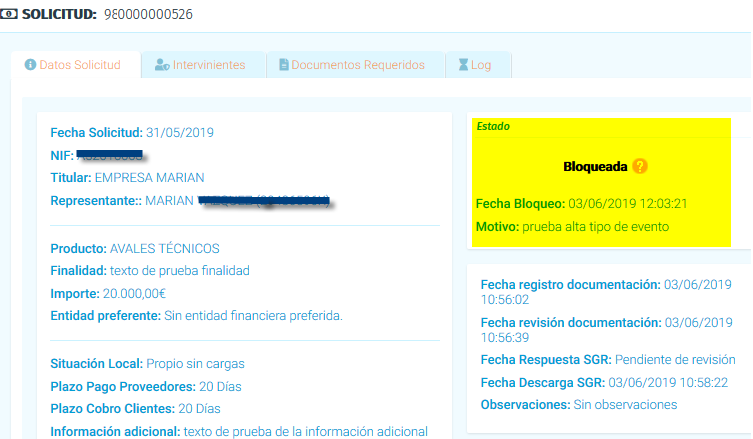Screen dimensions: 753x439
Task: Click the hourglass icon on Log tab
Action: coord(463,64)
